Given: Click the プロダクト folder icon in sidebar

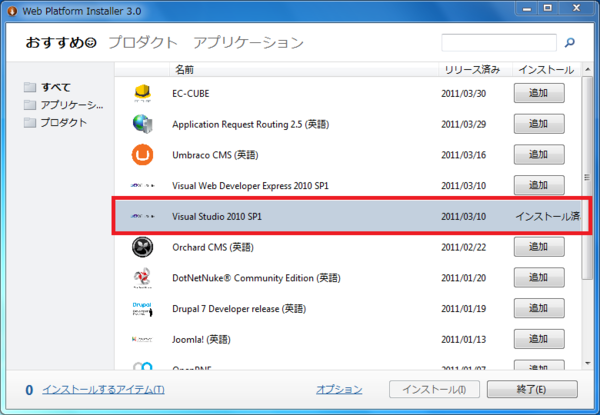Looking at the screenshot, I should (x=30, y=122).
